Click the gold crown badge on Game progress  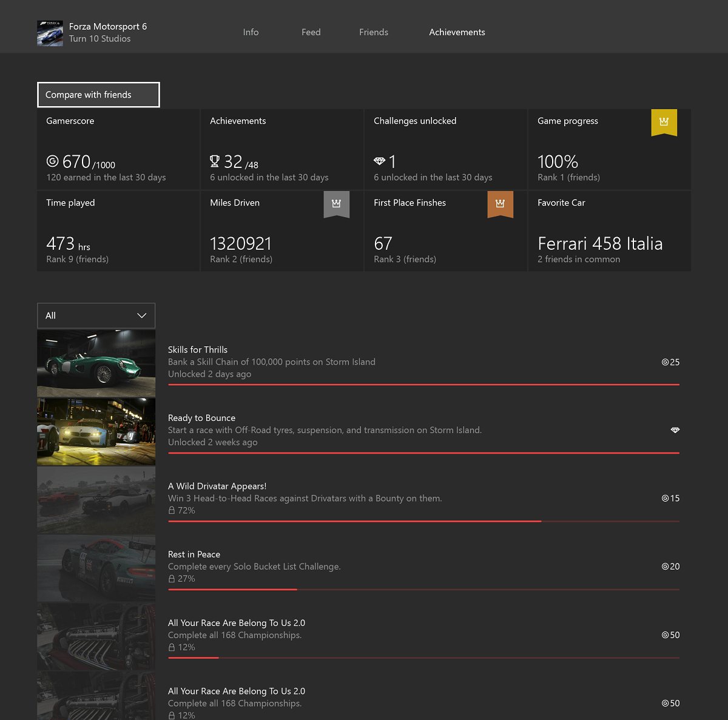click(x=664, y=123)
